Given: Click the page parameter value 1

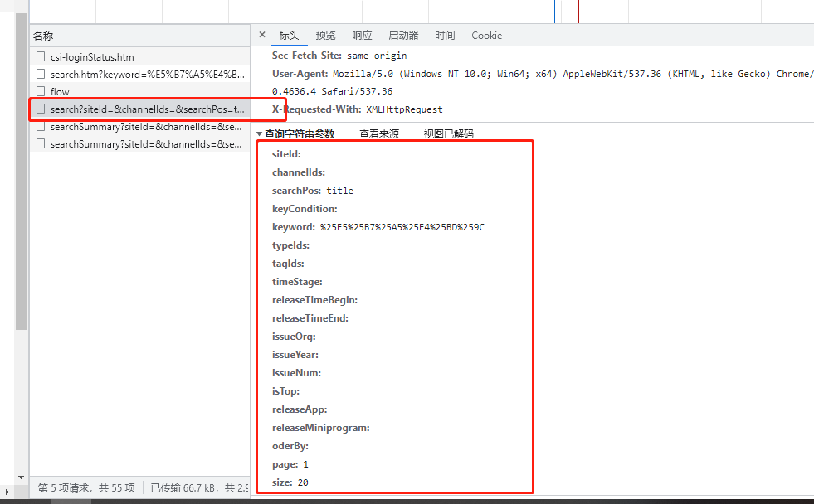Looking at the screenshot, I should (x=306, y=464).
